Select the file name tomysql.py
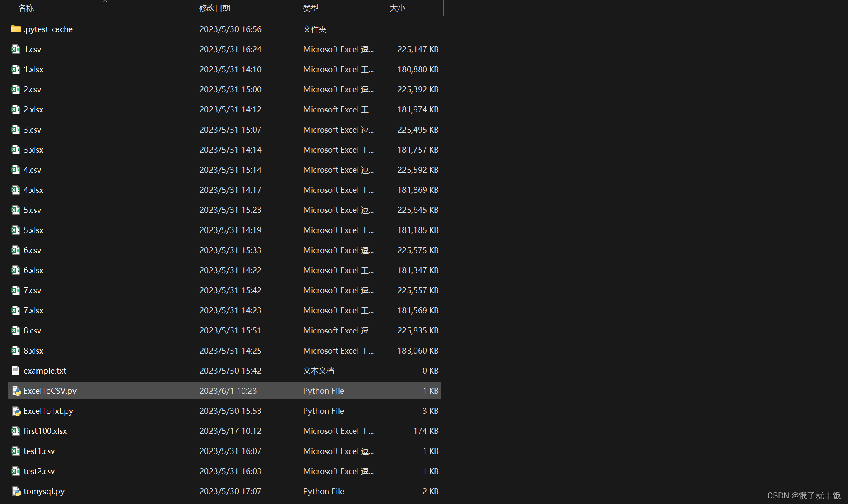 [44, 492]
